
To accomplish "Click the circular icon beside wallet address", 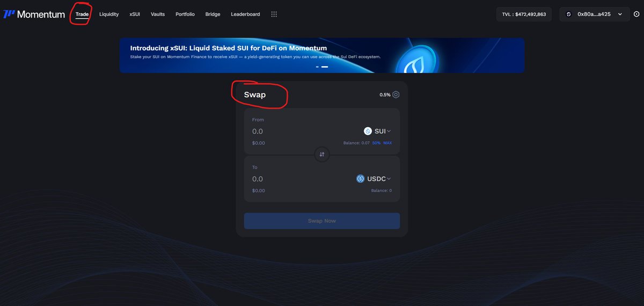I will (x=636, y=14).
